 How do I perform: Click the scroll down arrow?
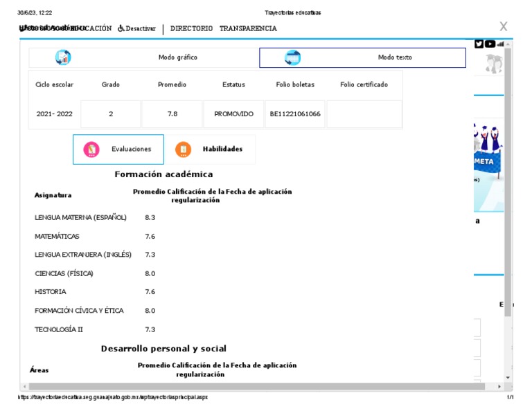(x=508, y=378)
